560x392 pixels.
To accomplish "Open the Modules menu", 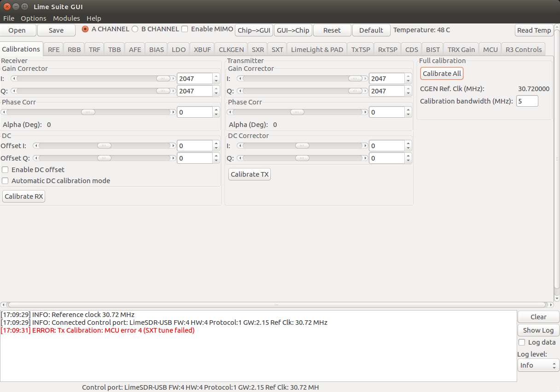I will pyautogui.click(x=66, y=18).
